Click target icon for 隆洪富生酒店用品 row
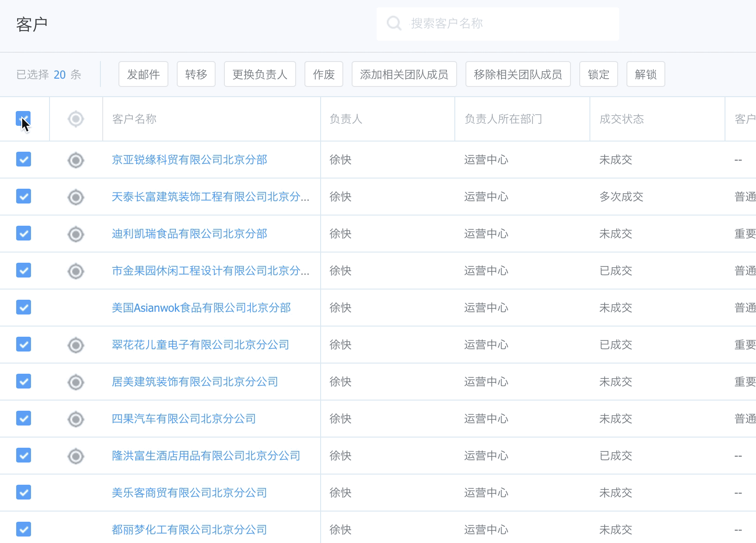This screenshot has width=756, height=543. [76, 456]
